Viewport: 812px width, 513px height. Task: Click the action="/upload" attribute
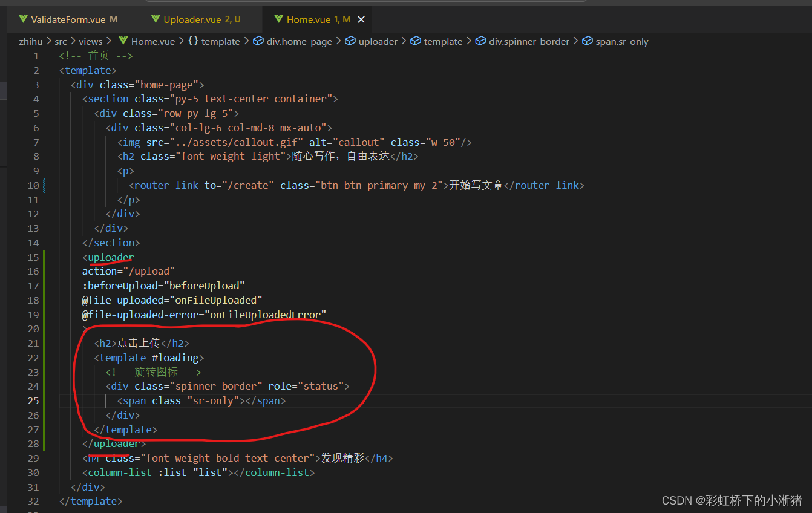pyautogui.click(x=129, y=271)
